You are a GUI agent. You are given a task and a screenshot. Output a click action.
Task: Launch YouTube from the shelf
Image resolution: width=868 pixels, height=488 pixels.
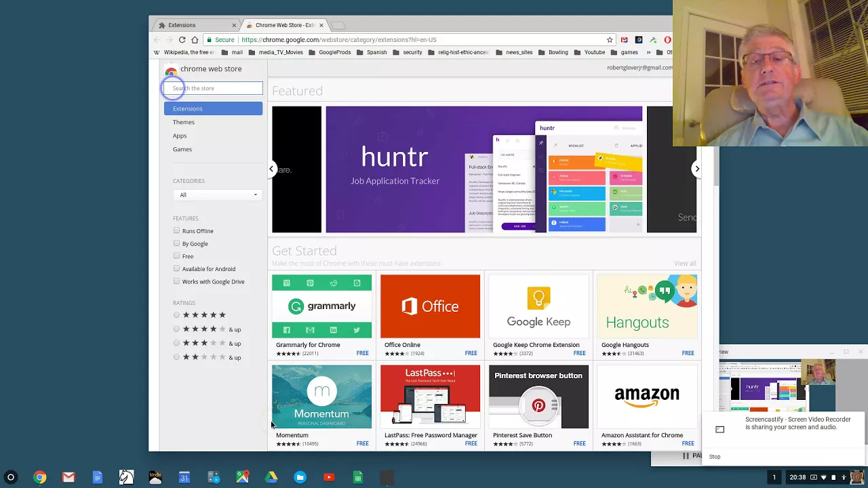point(329,477)
